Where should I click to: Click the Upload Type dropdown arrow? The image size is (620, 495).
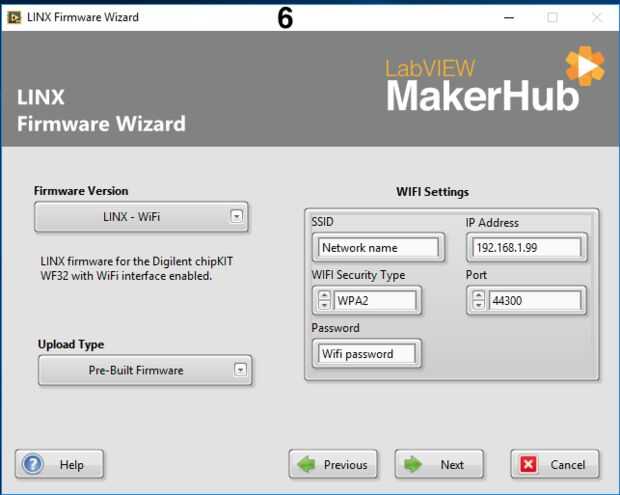point(240,370)
